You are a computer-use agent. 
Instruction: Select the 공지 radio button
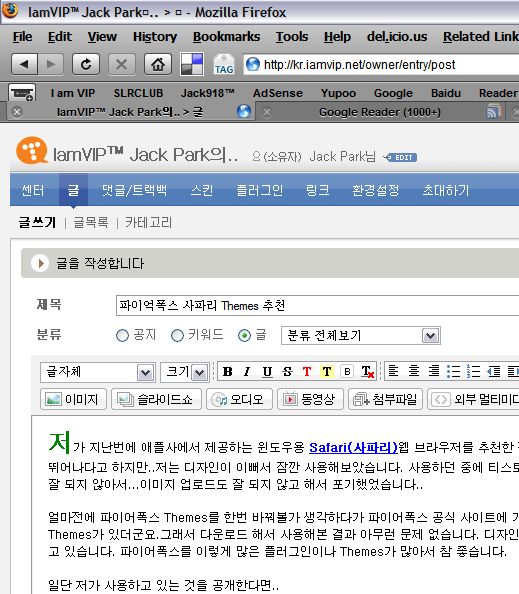click(122, 336)
